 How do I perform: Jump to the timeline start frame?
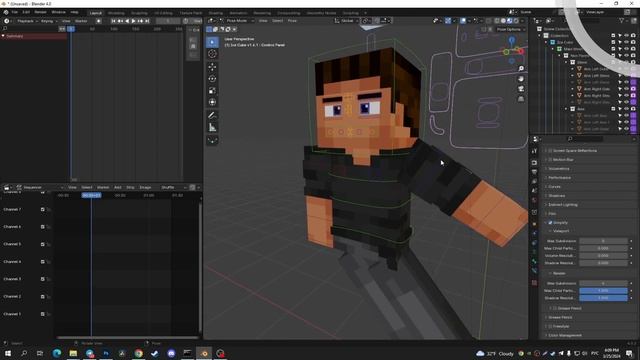click(x=113, y=21)
